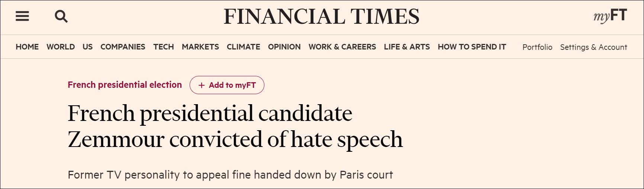Screen dimensions: 644x189
Task: Open French presidential election topic link
Action: click(125, 85)
